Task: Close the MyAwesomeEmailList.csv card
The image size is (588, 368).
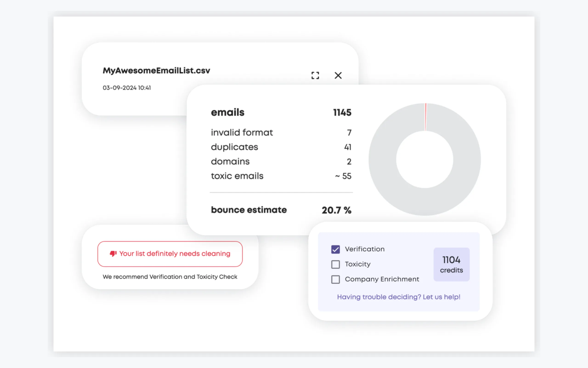Action: [x=338, y=75]
